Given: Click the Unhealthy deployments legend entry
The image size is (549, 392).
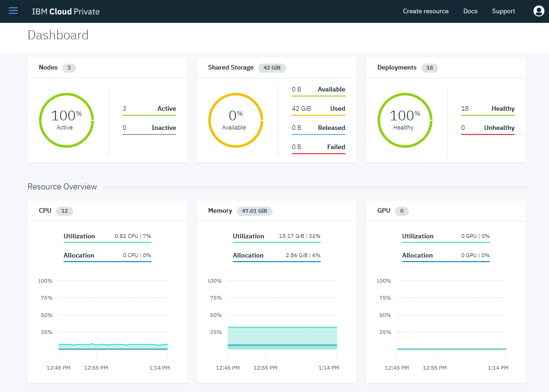Looking at the screenshot, I should [x=488, y=128].
